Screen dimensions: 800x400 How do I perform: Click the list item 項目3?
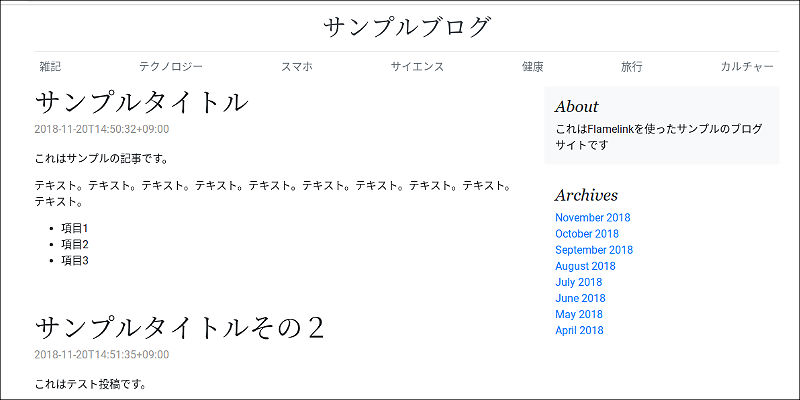[74, 261]
